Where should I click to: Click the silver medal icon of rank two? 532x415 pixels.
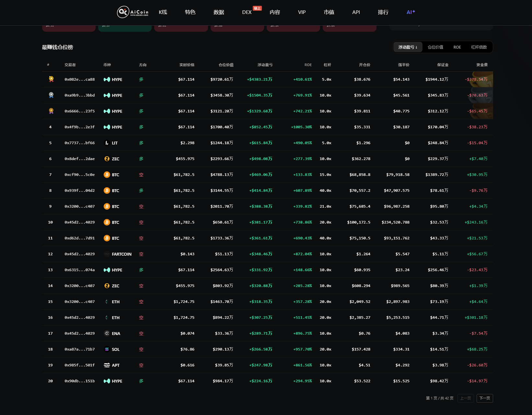click(51, 95)
